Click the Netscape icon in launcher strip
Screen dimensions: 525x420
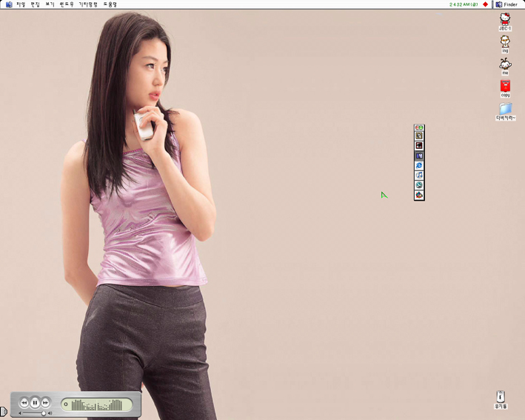click(419, 184)
